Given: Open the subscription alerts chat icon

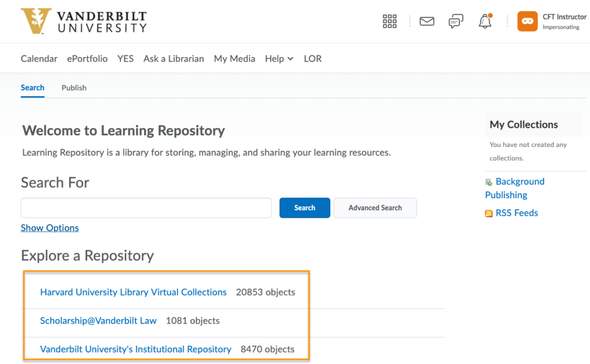Looking at the screenshot, I should [x=456, y=22].
